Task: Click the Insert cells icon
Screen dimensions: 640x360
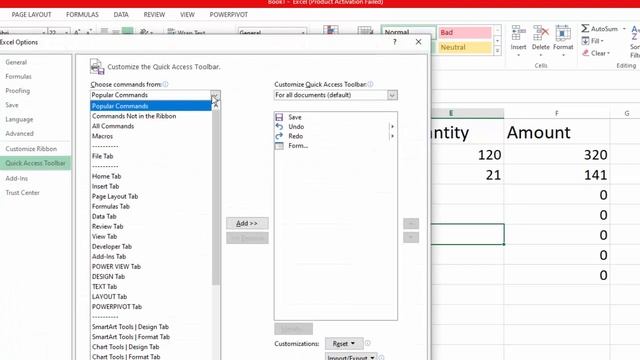Action: pyautogui.click(x=518, y=33)
